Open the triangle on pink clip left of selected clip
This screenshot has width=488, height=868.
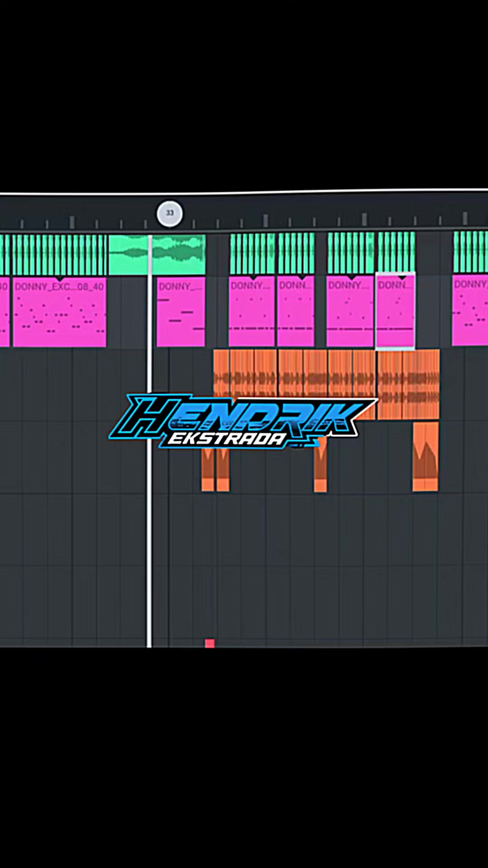tap(352, 277)
